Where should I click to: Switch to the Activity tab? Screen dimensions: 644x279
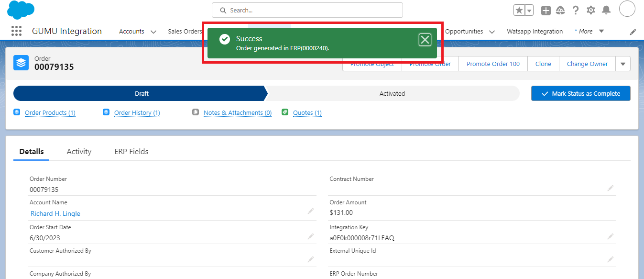coord(79,151)
